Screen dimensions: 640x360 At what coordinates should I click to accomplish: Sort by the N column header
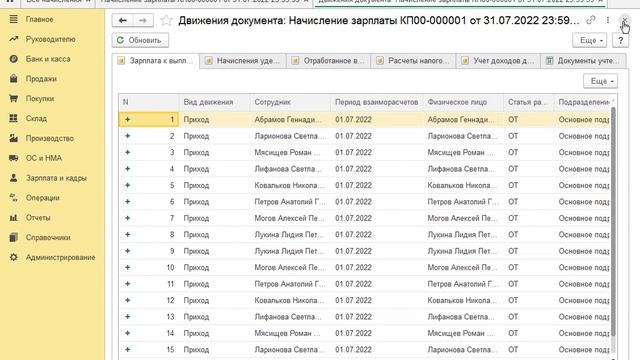pyautogui.click(x=149, y=102)
